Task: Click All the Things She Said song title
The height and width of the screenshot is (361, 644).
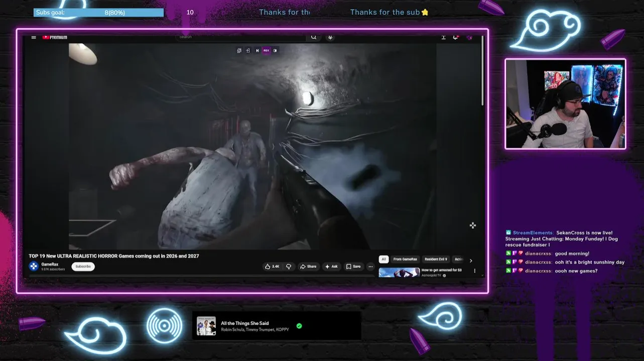Action: pos(245,323)
